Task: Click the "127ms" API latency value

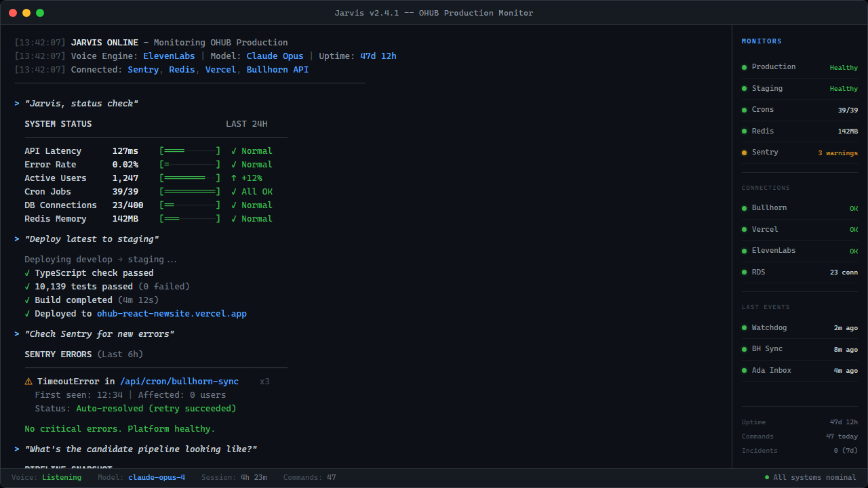Action: [x=125, y=151]
